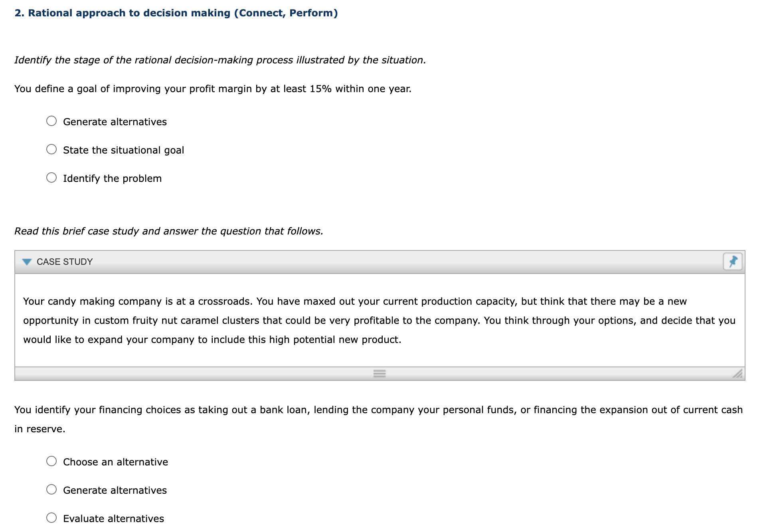Click the blue pin icon on CASE STUDY panel
Screen dimensions: 779x532
[734, 262]
